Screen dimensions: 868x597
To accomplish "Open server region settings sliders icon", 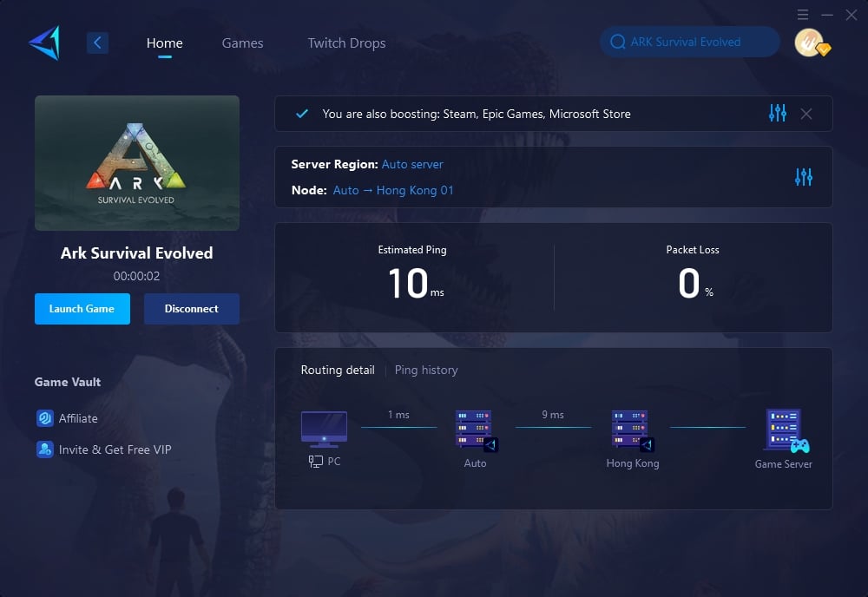I will (x=803, y=177).
